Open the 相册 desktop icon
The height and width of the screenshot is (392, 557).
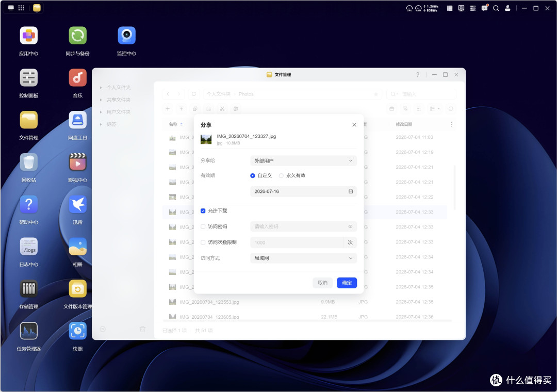pos(78,247)
